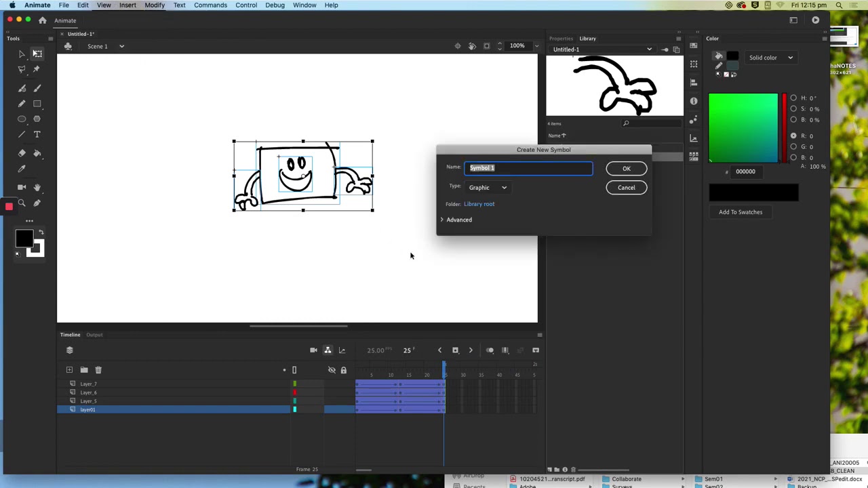Select the Zoom magnifier tool
868x488 pixels.
pos(22,203)
